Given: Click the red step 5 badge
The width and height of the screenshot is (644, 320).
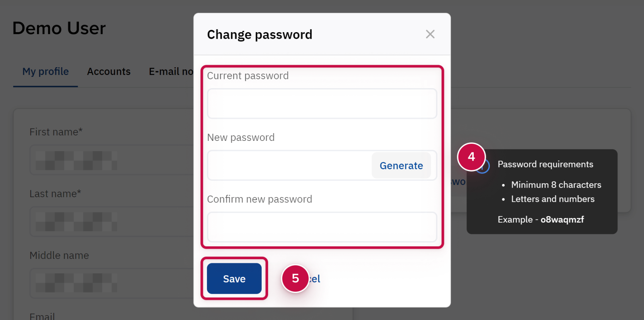Looking at the screenshot, I should [x=295, y=278].
